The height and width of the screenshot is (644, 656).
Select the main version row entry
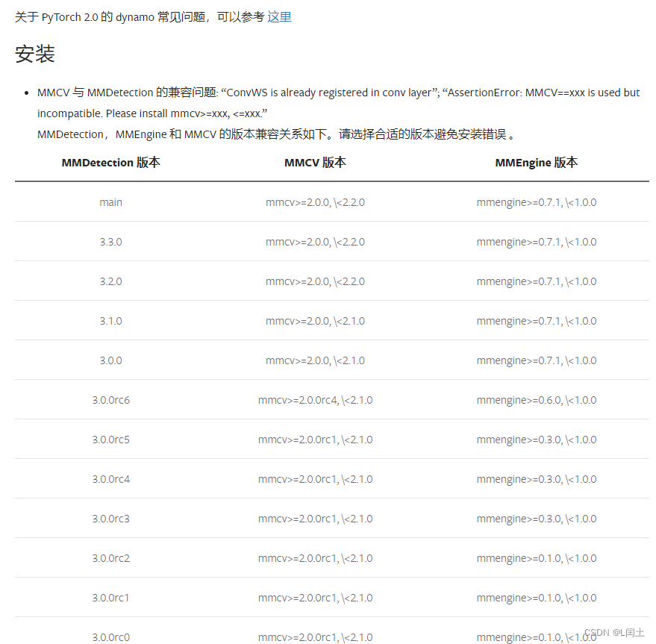coord(110,201)
